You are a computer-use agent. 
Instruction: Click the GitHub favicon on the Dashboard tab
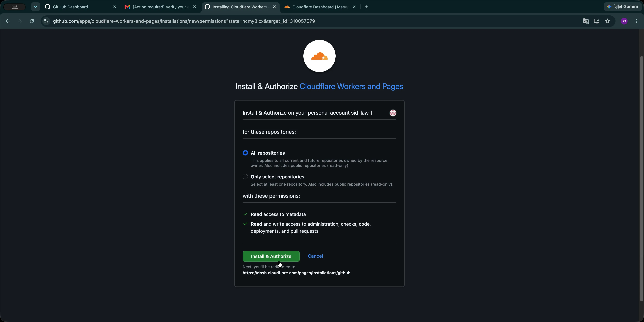pos(47,7)
